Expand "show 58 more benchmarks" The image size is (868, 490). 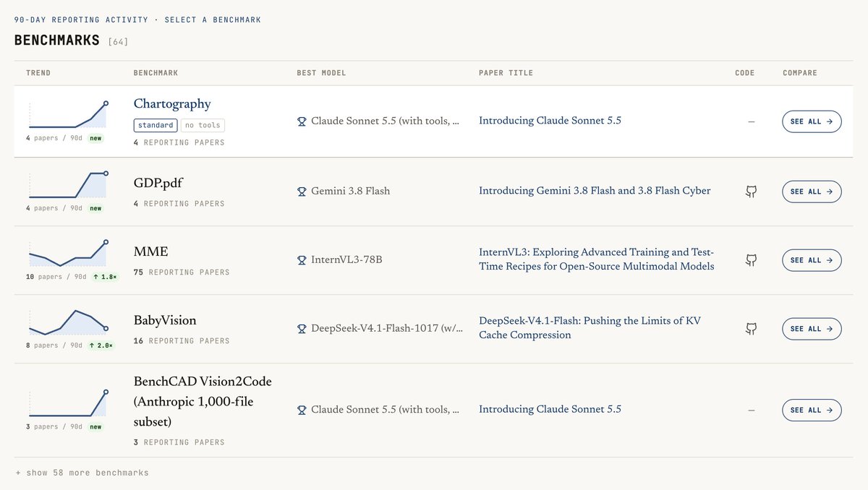(82, 473)
